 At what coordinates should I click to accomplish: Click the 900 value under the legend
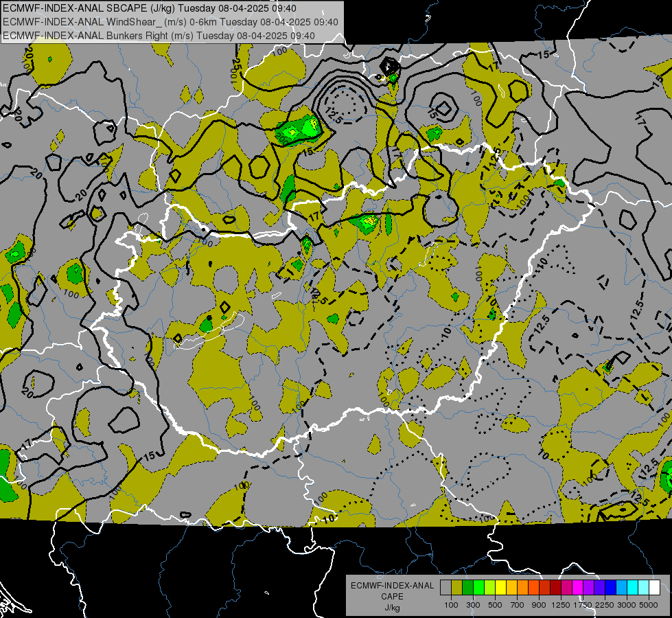[539, 605]
